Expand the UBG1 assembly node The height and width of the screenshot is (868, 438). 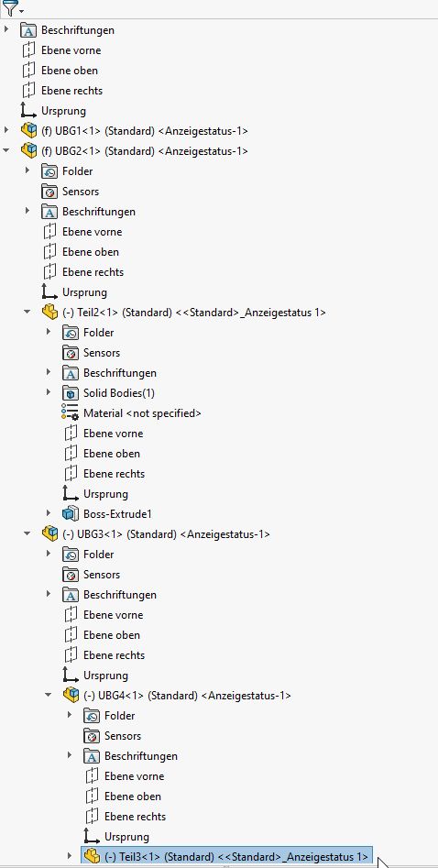(6, 131)
